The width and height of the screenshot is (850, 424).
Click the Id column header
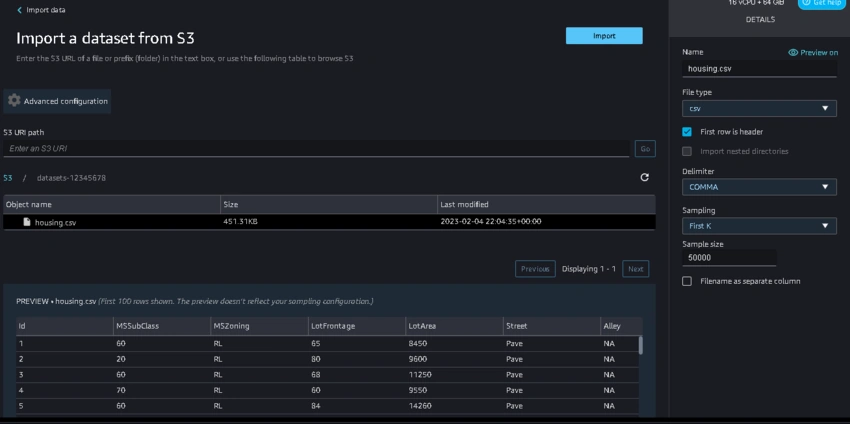click(65, 326)
